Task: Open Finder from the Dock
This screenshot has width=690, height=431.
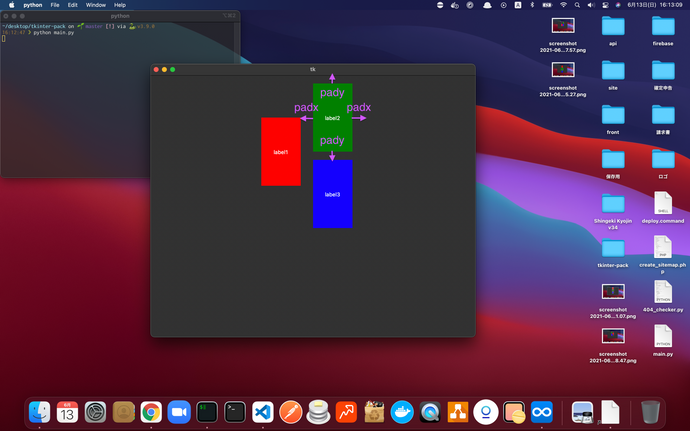Action: (x=39, y=413)
